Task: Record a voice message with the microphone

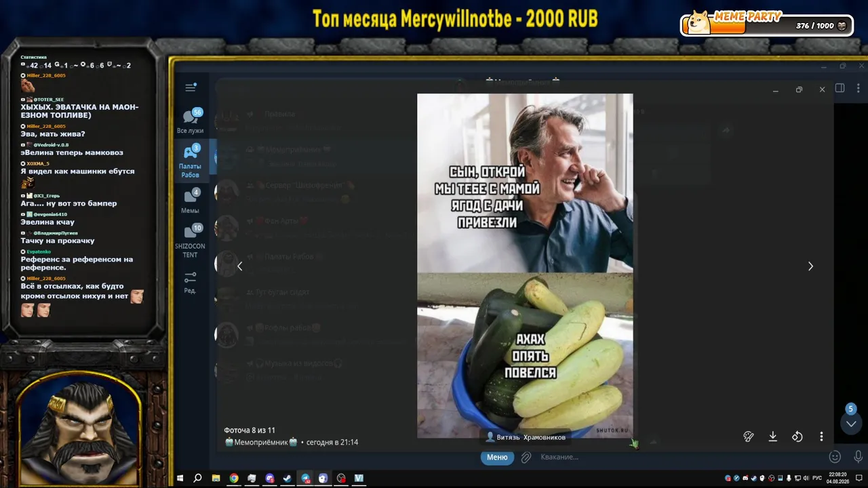Action: (859, 457)
